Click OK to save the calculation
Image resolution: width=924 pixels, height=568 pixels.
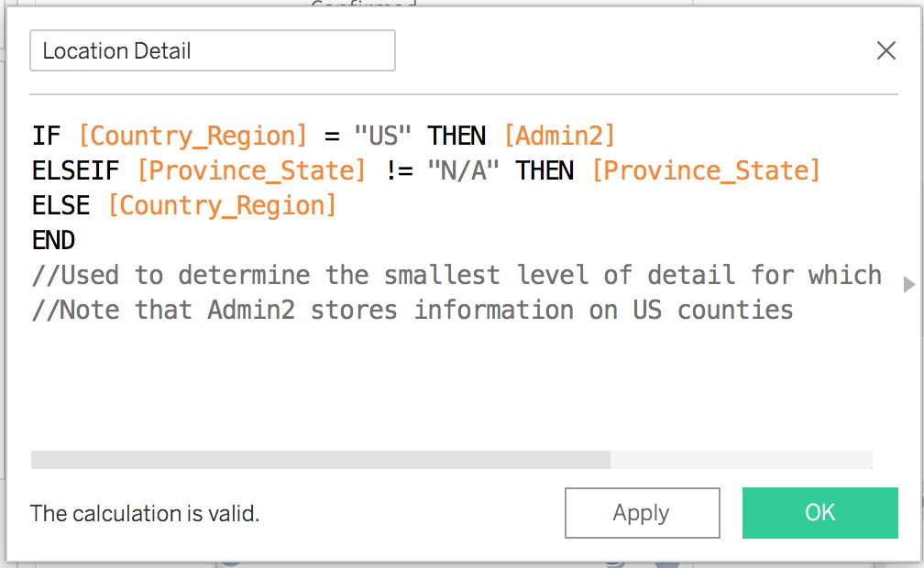point(819,513)
